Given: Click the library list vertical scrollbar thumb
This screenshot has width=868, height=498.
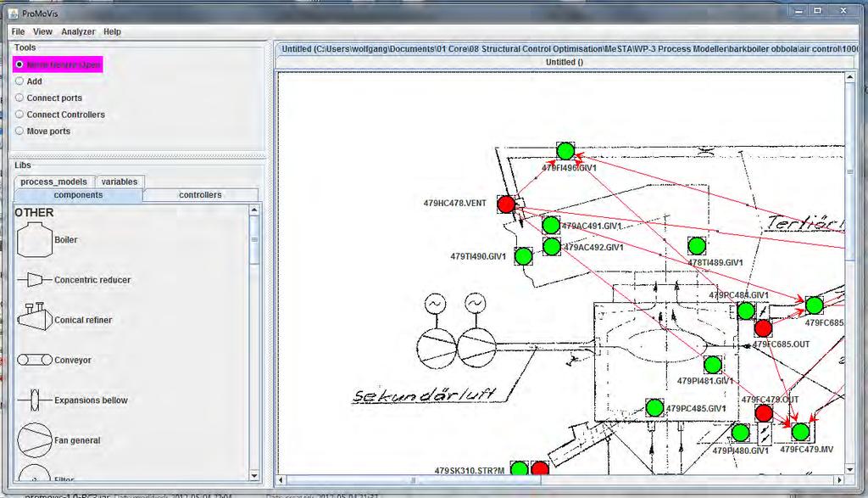Looking at the screenshot, I should point(254,239).
